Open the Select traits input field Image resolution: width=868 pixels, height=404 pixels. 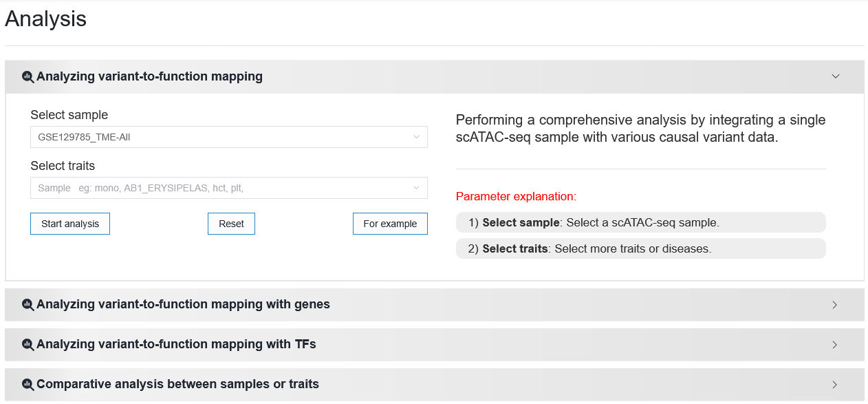click(229, 188)
